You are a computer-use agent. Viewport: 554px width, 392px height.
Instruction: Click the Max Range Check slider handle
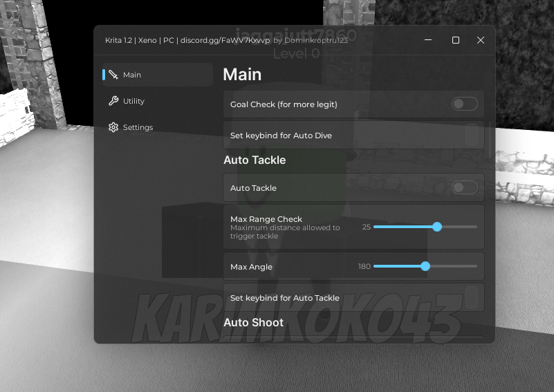pyautogui.click(x=437, y=227)
